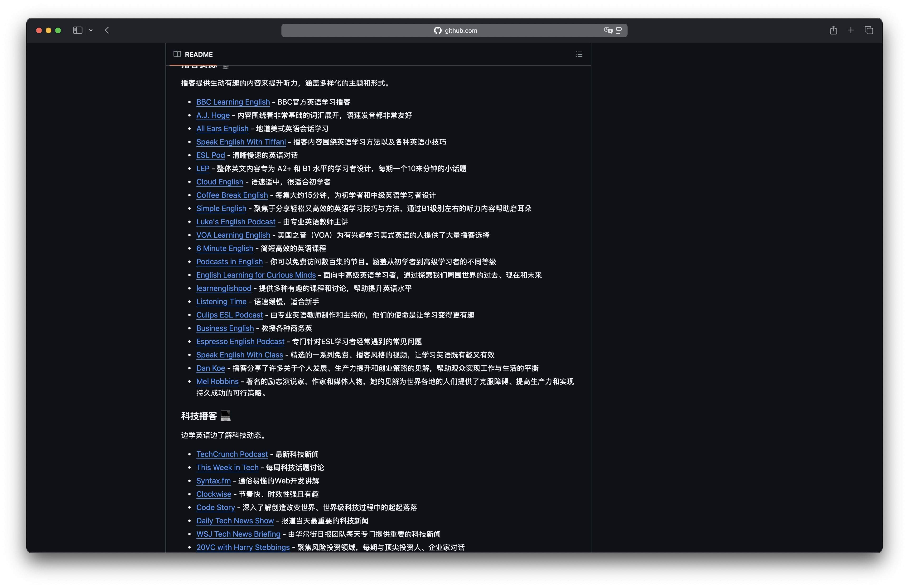Open the sidebar options dropdown chevron
The height and width of the screenshot is (588, 909).
pos(91,30)
